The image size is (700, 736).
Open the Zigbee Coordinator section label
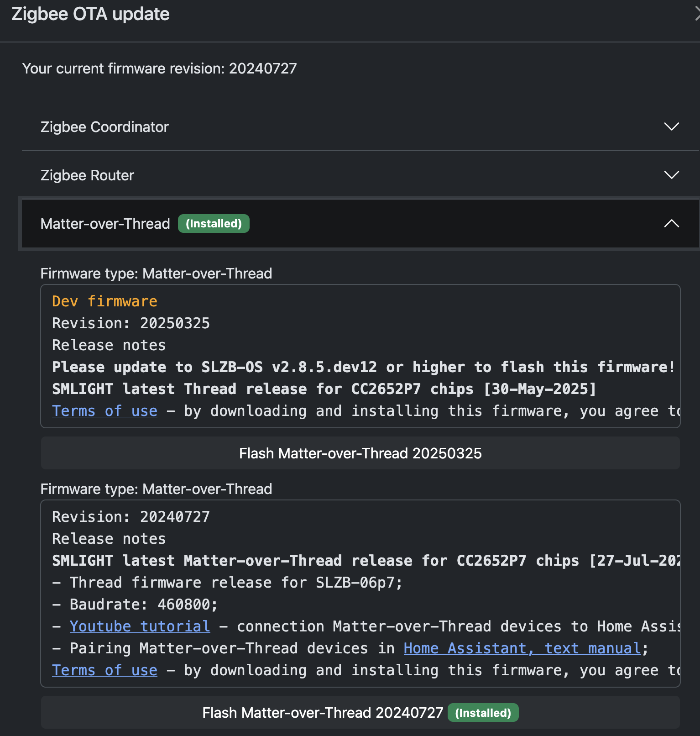(x=104, y=127)
